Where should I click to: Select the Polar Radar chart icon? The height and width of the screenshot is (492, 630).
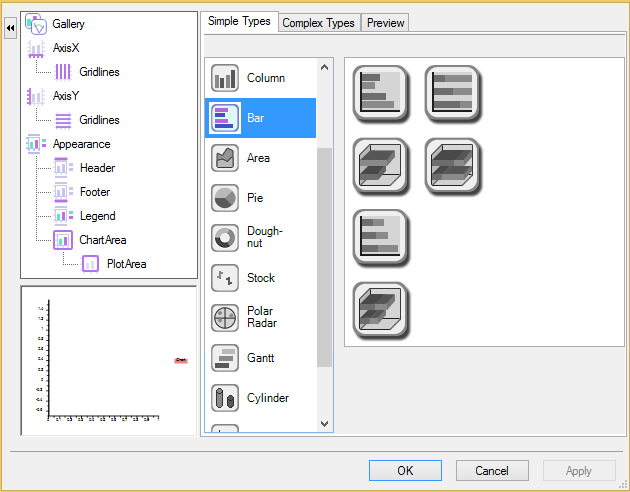[x=225, y=318]
